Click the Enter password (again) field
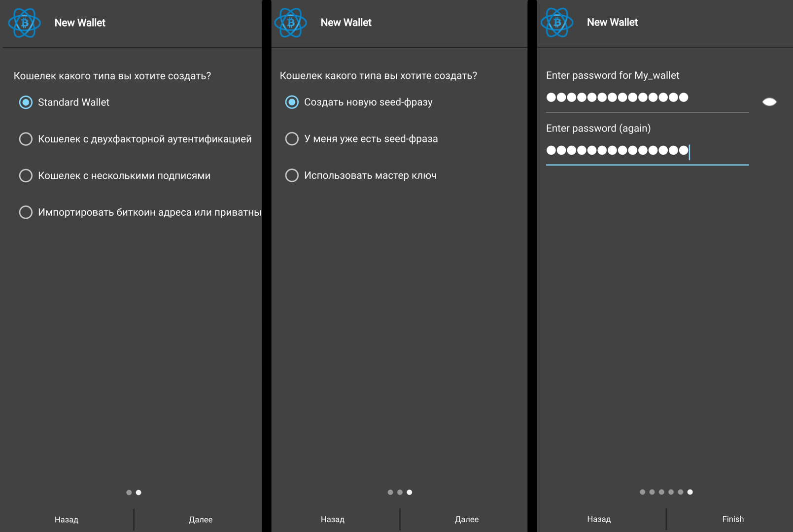Image resolution: width=793 pixels, height=532 pixels. [x=647, y=151]
